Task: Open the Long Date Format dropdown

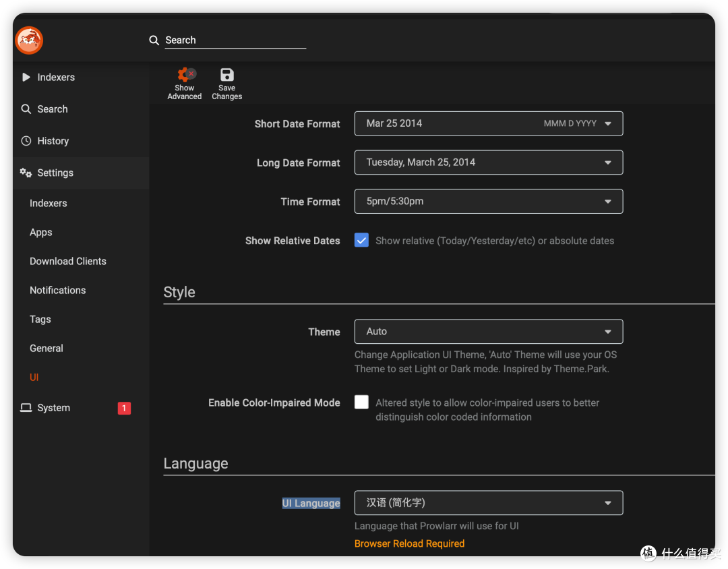Action: (x=489, y=162)
